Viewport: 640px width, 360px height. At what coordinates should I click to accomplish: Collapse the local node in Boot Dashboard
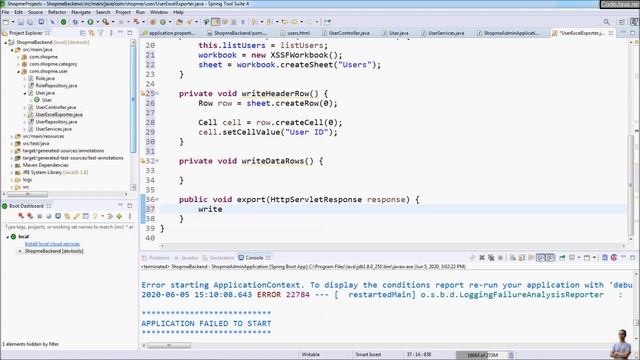pos(7,237)
